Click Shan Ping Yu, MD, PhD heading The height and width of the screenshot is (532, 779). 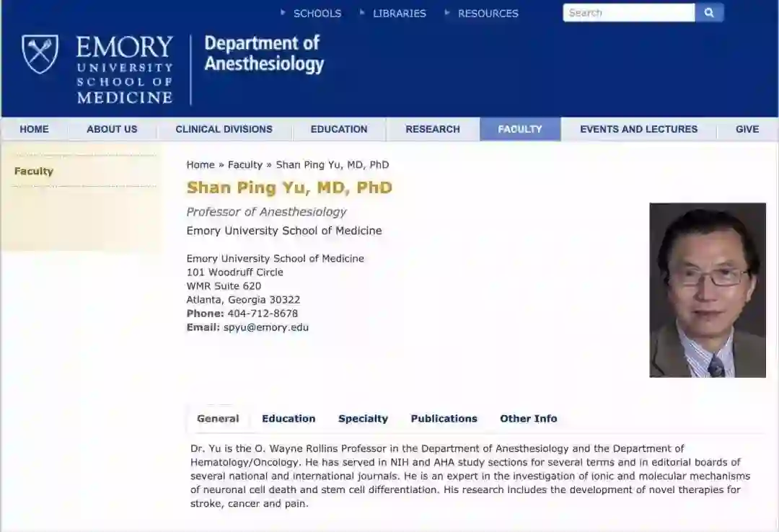click(x=289, y=187)
